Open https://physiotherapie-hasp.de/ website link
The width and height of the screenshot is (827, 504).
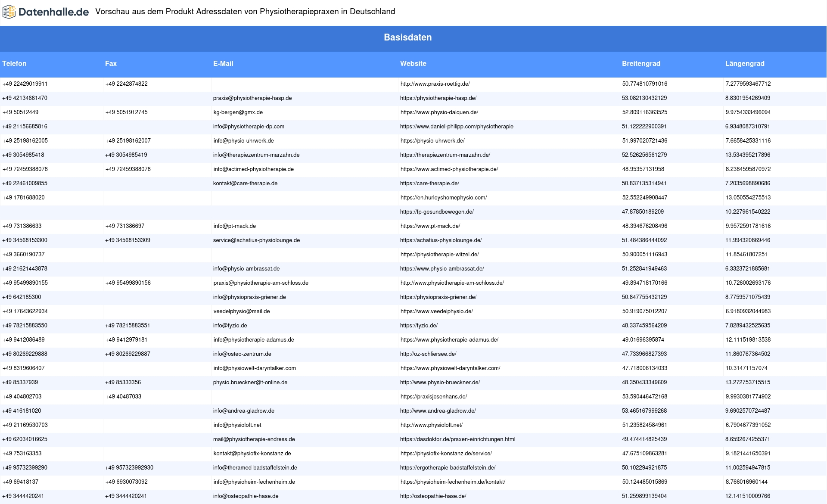438,98
